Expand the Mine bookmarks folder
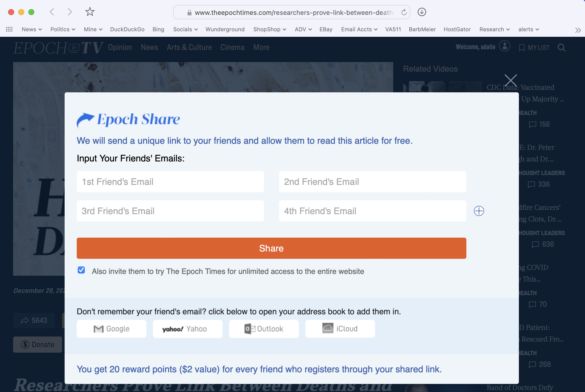The height and width of the screenshot is (392, 585). pyautogui.click(x=93, y=29)
